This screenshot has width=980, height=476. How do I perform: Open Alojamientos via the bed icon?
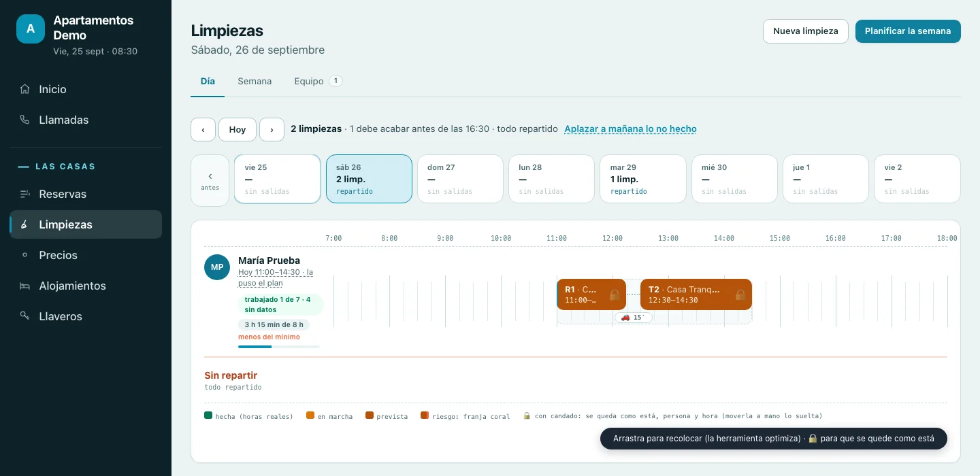coord(25,286)
